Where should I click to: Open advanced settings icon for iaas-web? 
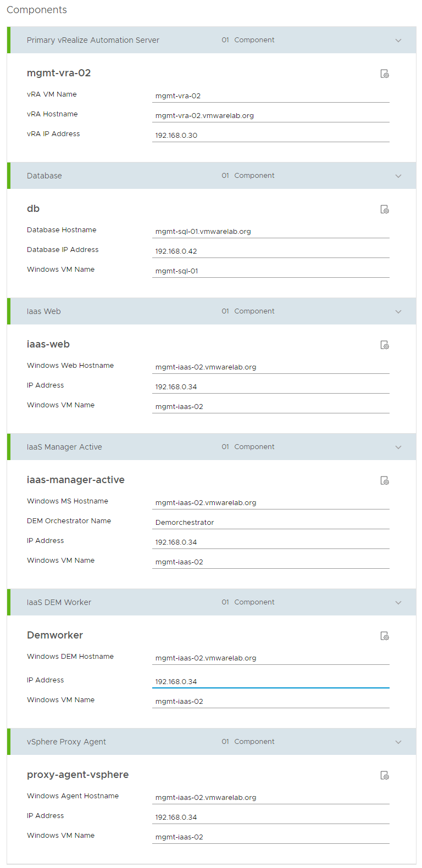coord(385,345)
